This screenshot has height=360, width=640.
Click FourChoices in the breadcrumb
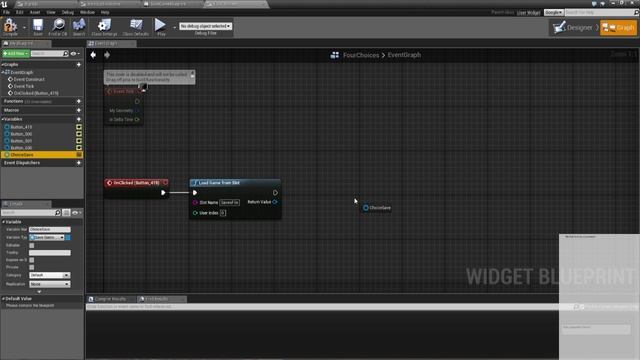pyautogui.click(x=361, y=55)
